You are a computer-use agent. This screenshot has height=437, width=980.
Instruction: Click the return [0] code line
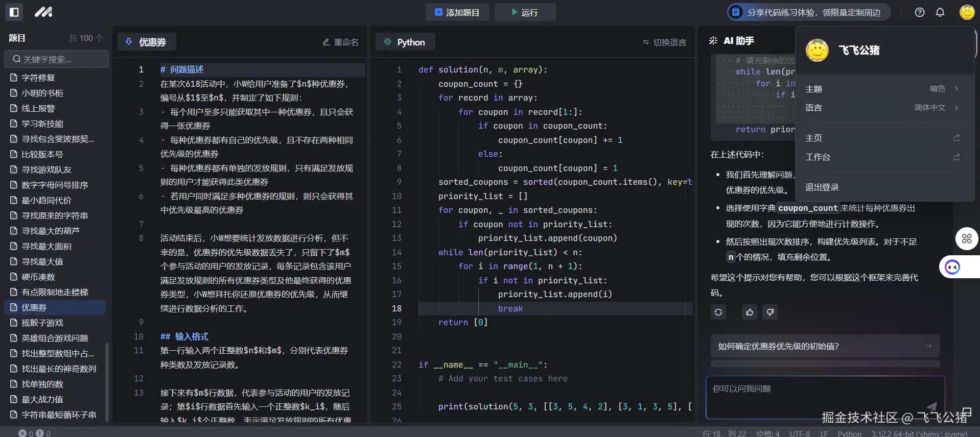tap(463, 322)
